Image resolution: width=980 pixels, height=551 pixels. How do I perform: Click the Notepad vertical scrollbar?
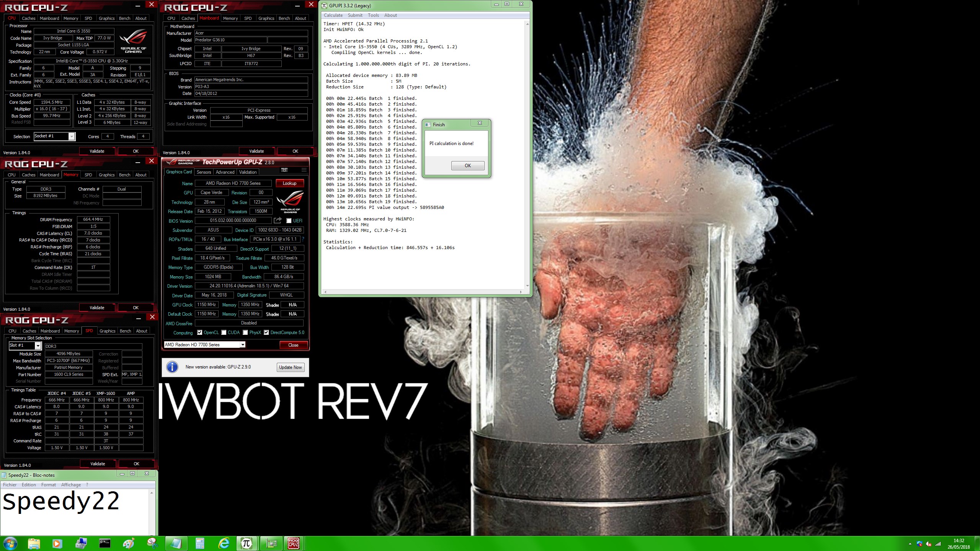pyautogui.click(x=152, y=512)
